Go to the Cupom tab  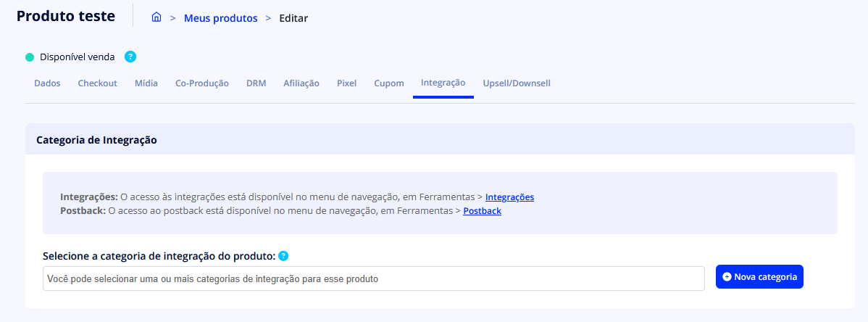[x=389, y=83]
